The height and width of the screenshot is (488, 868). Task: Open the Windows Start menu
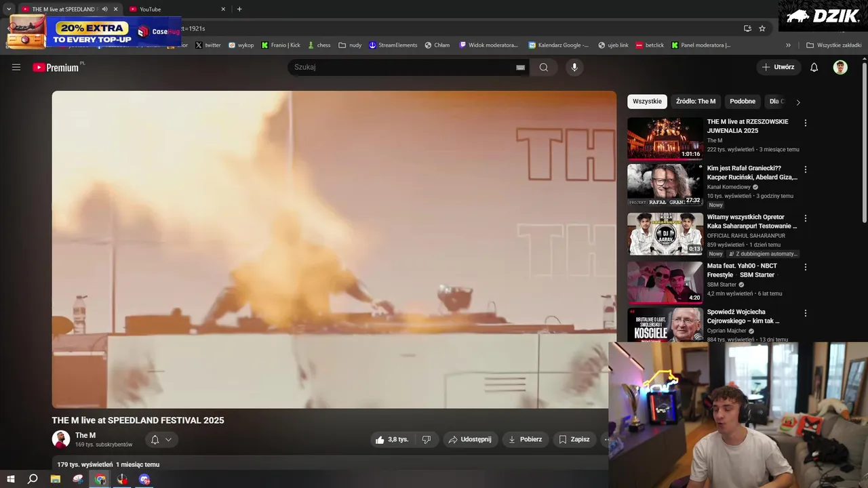click(x=10, y=479)
